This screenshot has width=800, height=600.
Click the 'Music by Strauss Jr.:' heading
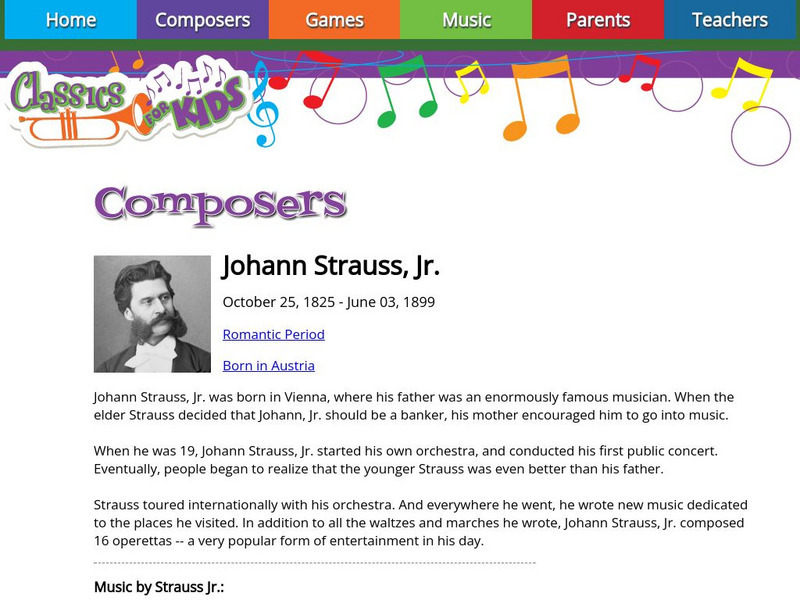click(x=158, y=586)
